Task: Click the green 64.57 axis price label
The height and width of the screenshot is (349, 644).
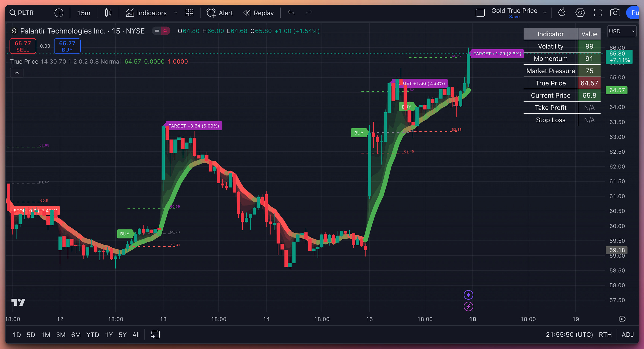Action: tap(616, 90)
